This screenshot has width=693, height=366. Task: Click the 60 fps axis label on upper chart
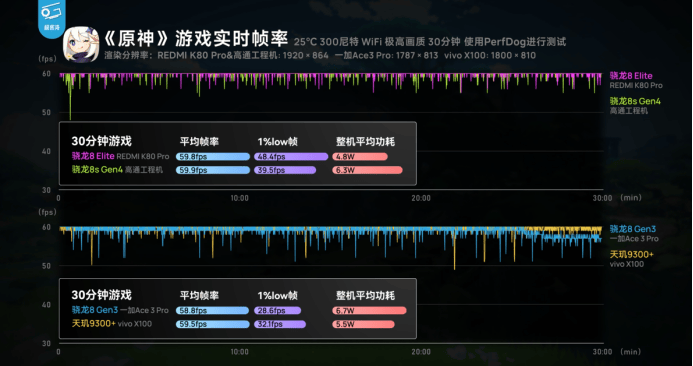coord(46,74)
